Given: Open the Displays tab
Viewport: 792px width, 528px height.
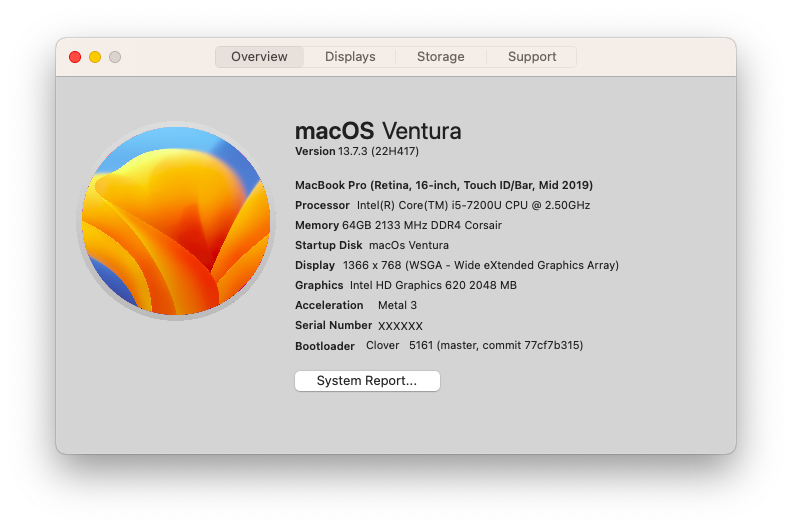Looking at the screenshot, I should (350, 57).
